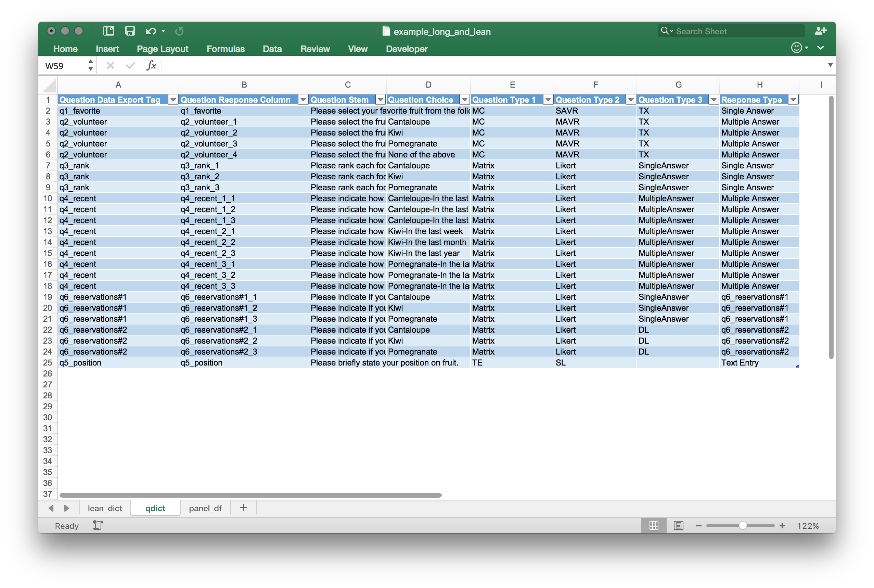
Task: Click the fx insert function icon
Action: [151, 66]
